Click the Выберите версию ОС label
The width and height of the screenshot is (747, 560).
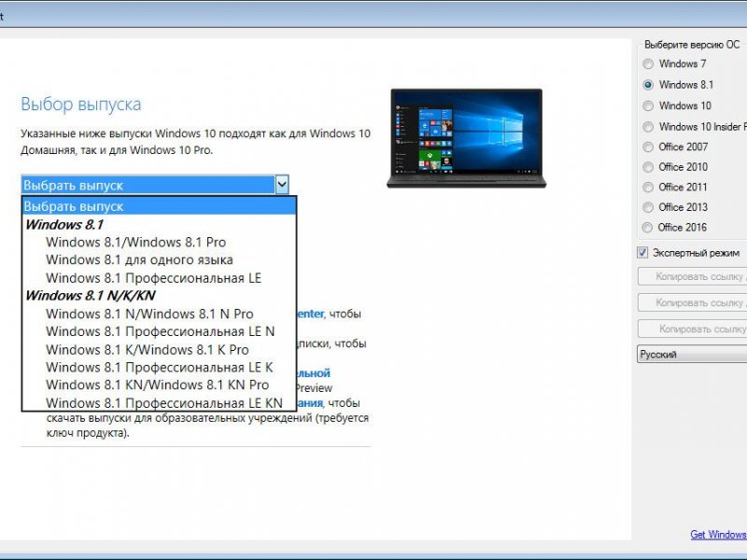(692, 45)
